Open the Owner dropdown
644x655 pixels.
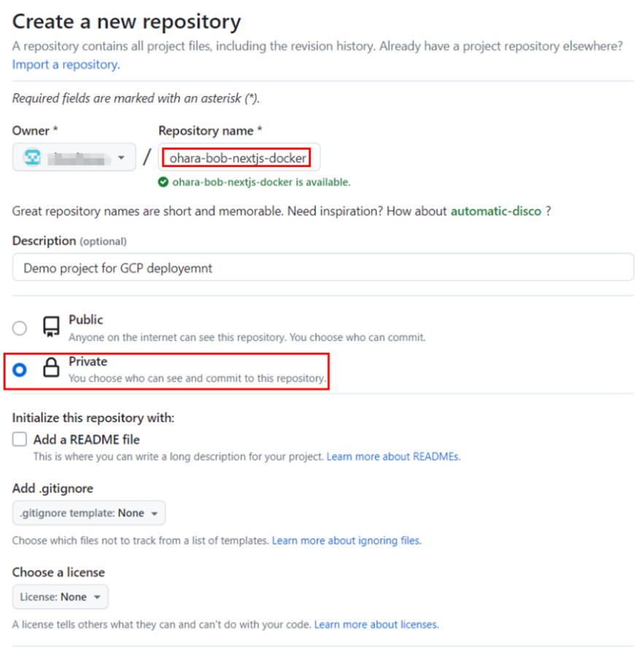point(74,158)
